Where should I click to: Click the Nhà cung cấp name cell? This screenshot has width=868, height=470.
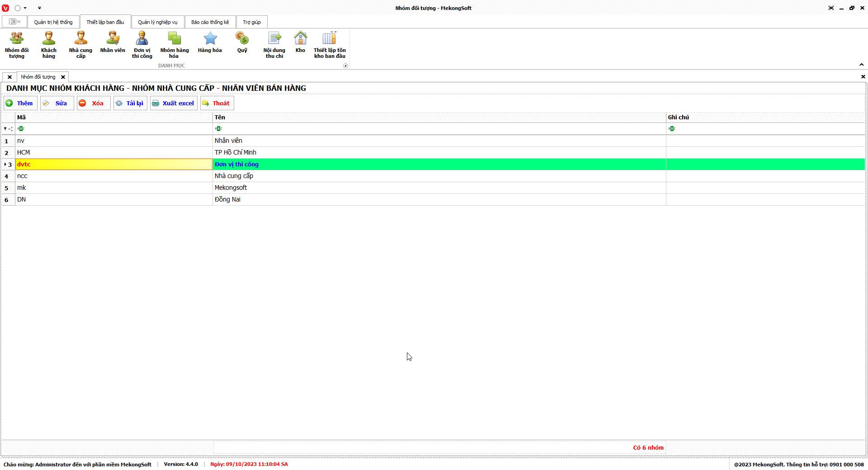click(x=439, y=176)
